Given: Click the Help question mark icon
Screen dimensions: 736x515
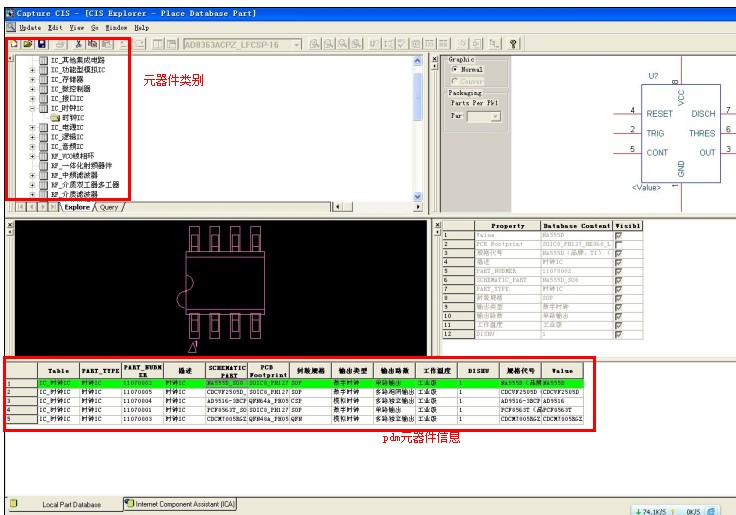Looking at the screenshot, I should tap(513, 44).
